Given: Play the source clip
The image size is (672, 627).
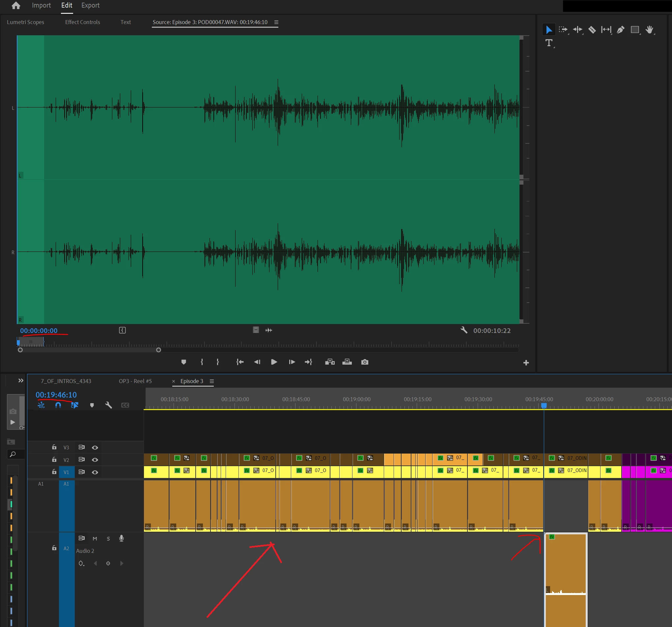Looking at the screenshot, I should coord(274,362).
